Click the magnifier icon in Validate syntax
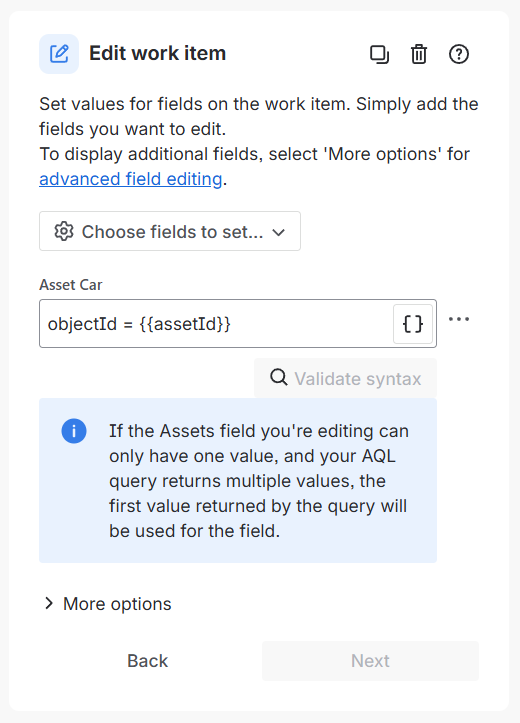The width and height of the screenshot is (520, 723). (278, 378)
